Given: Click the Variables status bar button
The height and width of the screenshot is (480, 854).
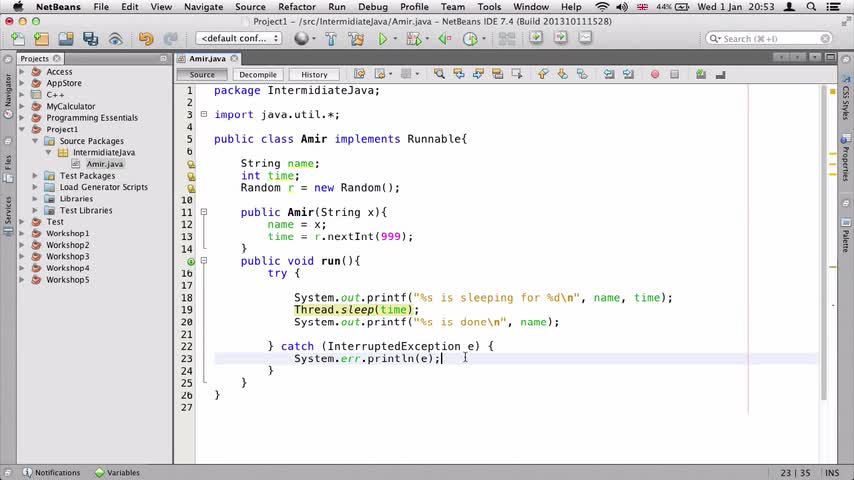Looking at the screenshot, I should click(118, 472).
